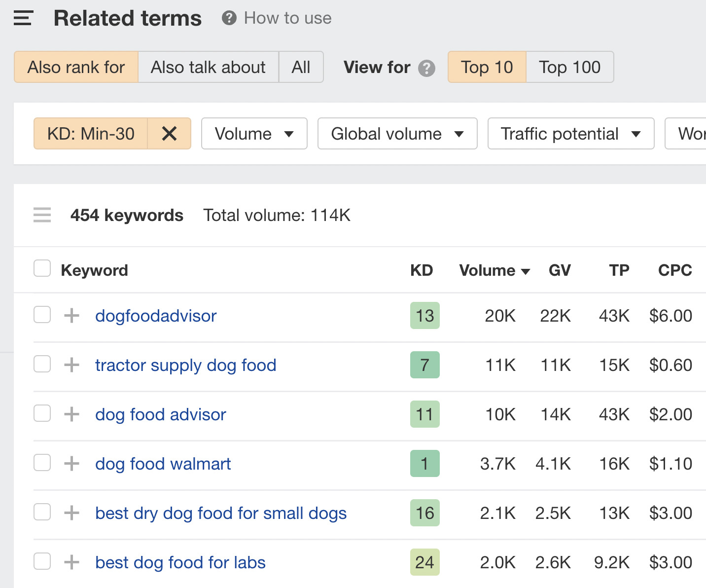Add dog food walmart via plus icon
706x588 pixels.
point(71,463)
